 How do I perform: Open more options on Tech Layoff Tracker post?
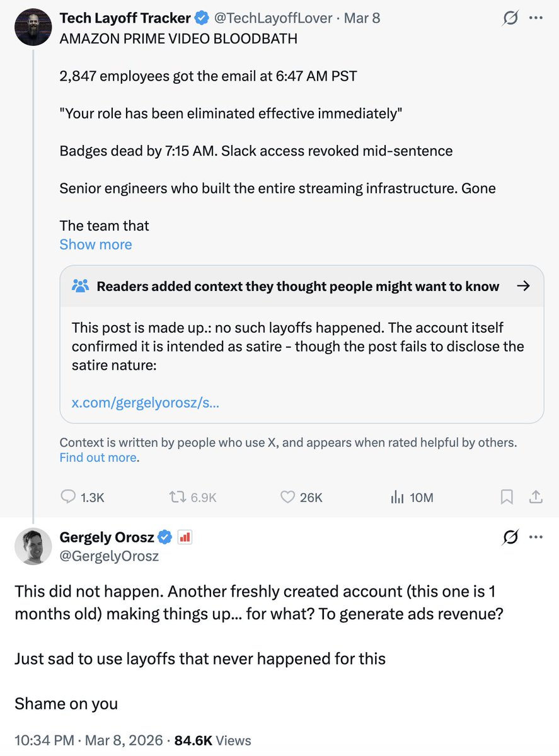(536, 18)
